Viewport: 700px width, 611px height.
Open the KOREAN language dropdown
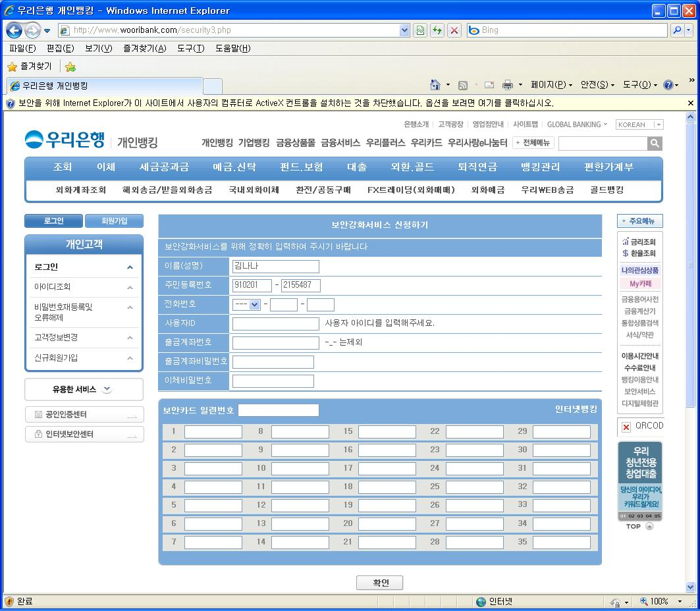(659, 124)
